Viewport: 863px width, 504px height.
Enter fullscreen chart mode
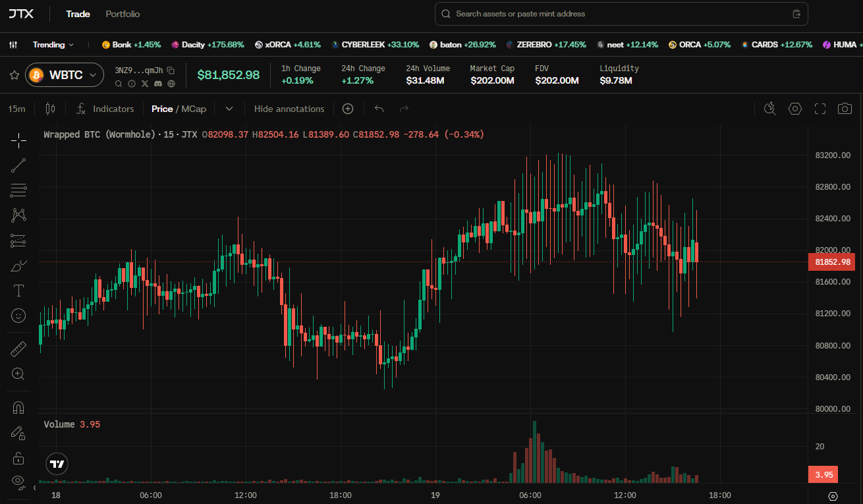[820, 109]
